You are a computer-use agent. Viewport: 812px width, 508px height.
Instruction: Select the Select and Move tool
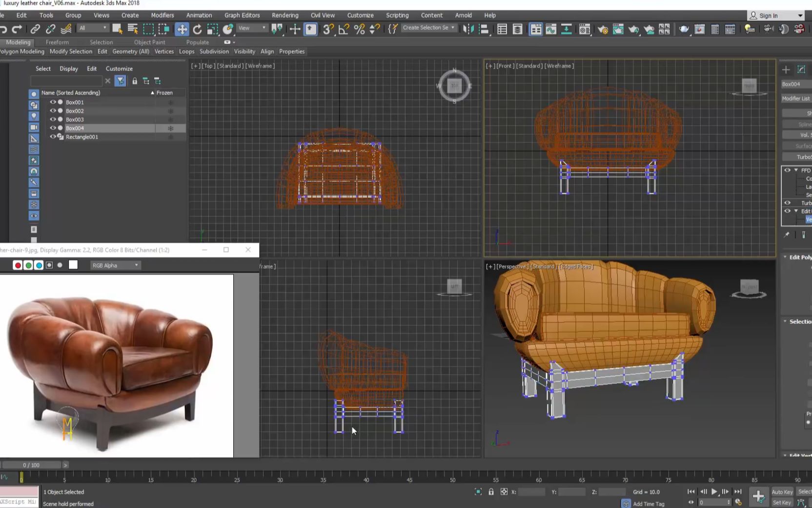click(x=182, y=28)
